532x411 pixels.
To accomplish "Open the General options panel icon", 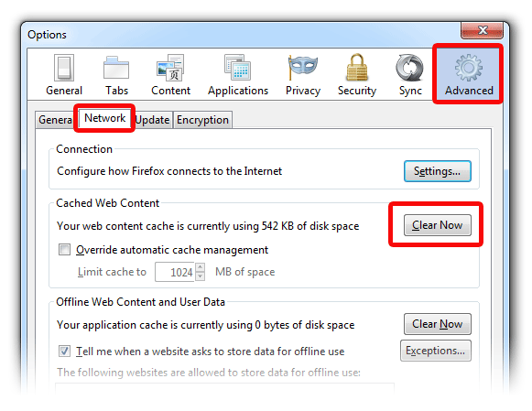I will (x=64, y=68).
